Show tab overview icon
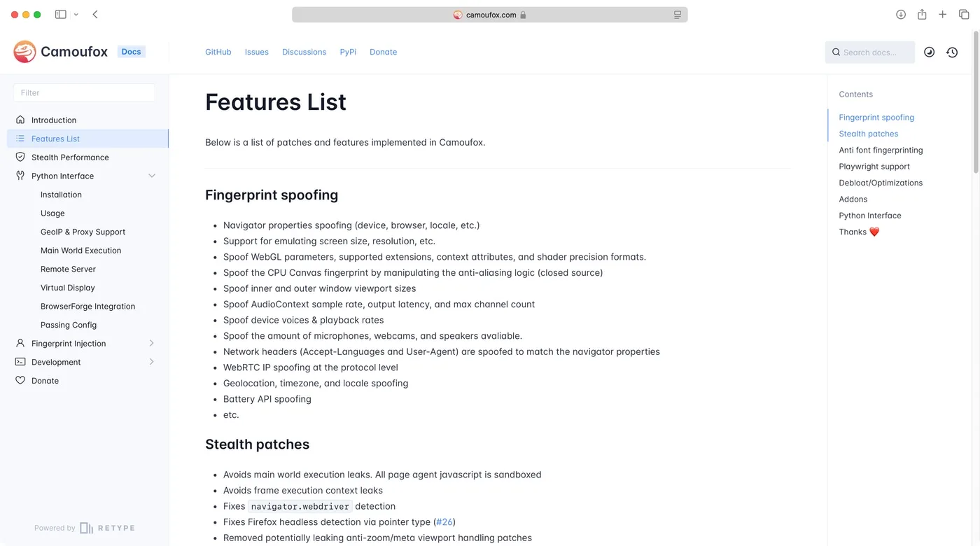 (x=963, y=14)
